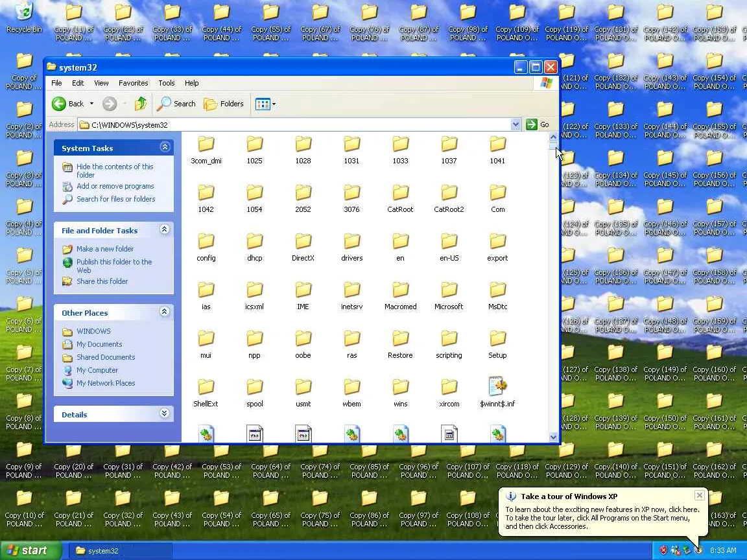
Task: Select the 3com_dmi folder
Action: (x=206, y=150)
